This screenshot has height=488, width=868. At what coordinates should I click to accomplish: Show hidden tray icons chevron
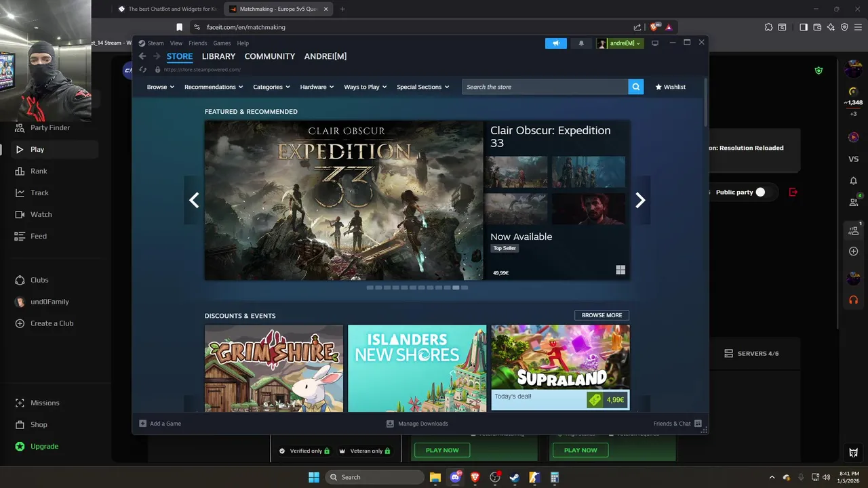pos(772,477)
